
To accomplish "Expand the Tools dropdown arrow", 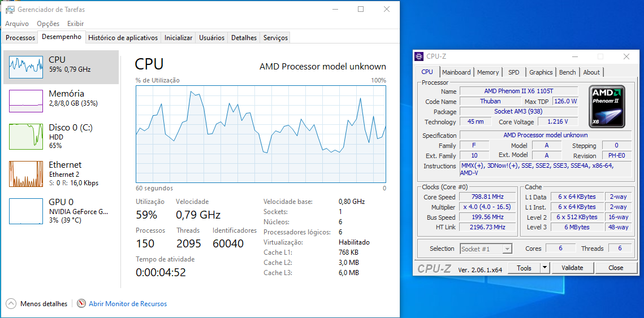I will pyautogui.click(x=545, y=268).
